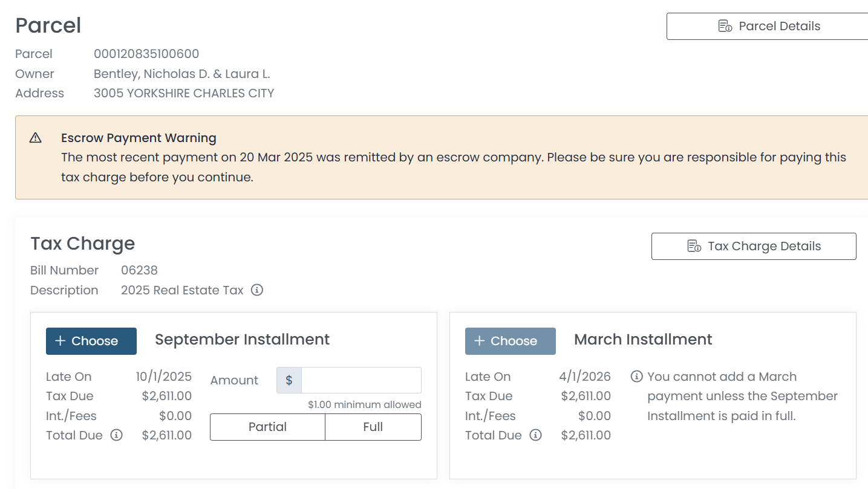Screen dimensions: 868x489
Task: Click the March Installment heading
Action: point(643,340)
